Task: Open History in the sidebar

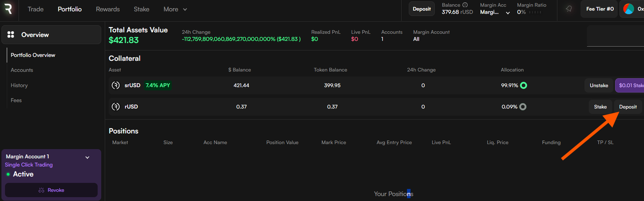Action: pos(19,85)
